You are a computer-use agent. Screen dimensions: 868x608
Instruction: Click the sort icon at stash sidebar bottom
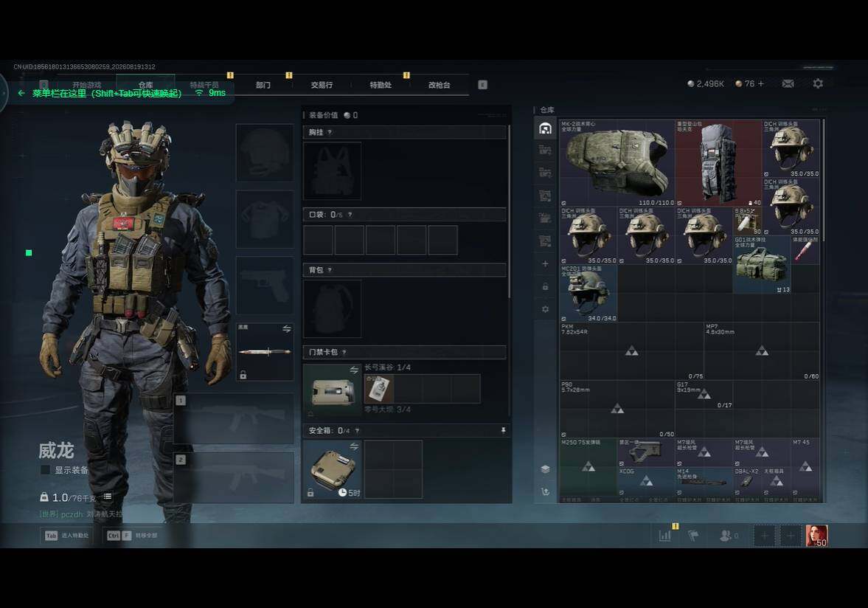tap(545, 491)
